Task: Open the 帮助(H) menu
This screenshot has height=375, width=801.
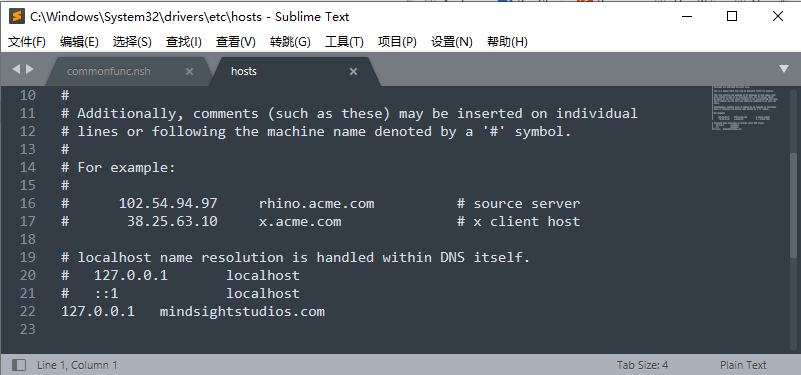Action: (507, 42)
